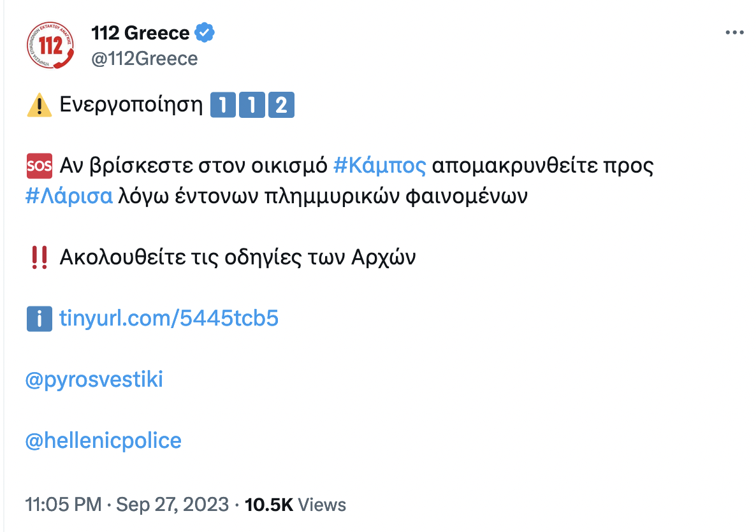Follow the tinyurl.com/5445tcb5 link

[169, 319]
